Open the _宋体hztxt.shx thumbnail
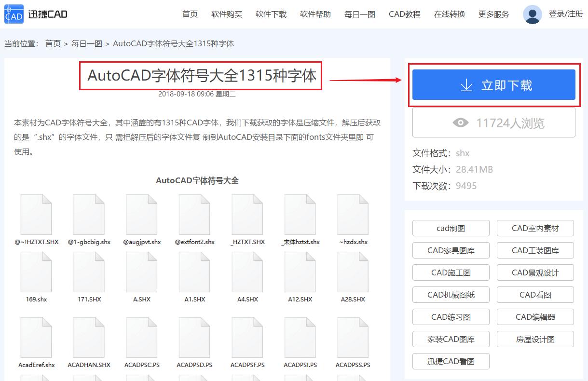This screenshot has width=588, height=381. [300, 215]
